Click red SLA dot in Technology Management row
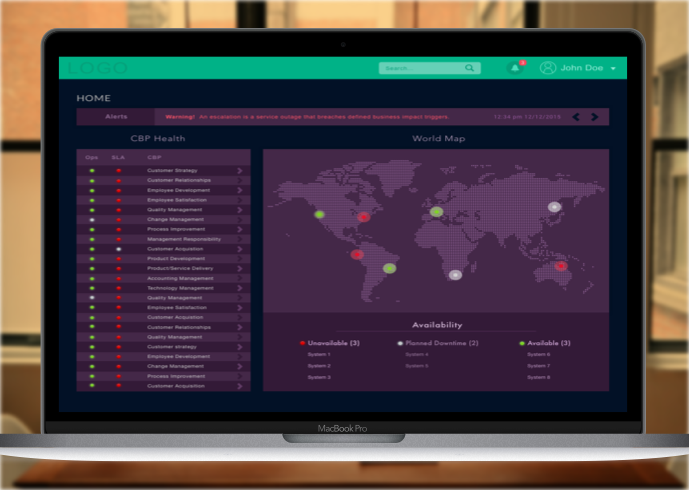The height and width of the screenshot is (490, 689). (x=118, y=288)
